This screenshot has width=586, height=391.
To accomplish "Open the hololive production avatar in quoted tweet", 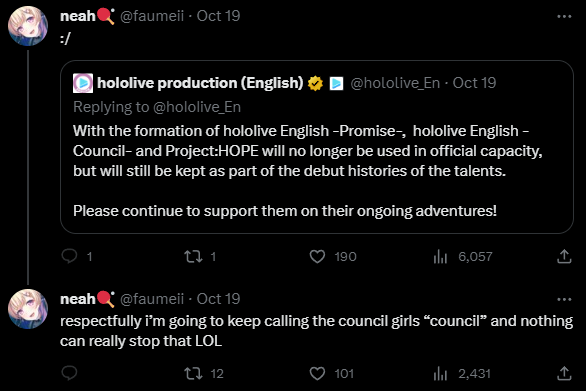I will [x=83, y=83].
